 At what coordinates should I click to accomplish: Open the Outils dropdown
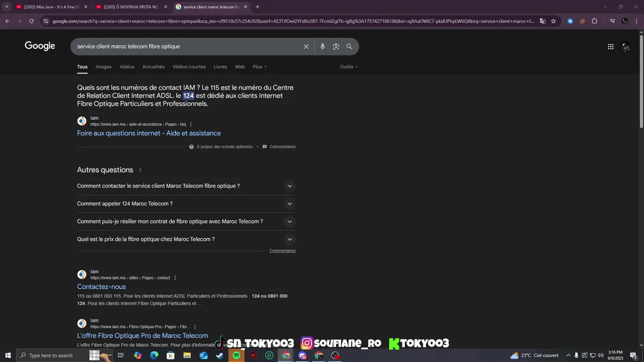coord(349,67)
